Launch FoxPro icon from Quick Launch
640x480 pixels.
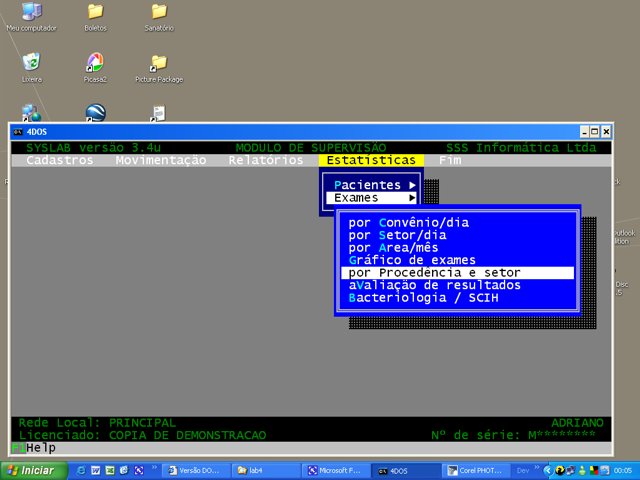[139, 470]
